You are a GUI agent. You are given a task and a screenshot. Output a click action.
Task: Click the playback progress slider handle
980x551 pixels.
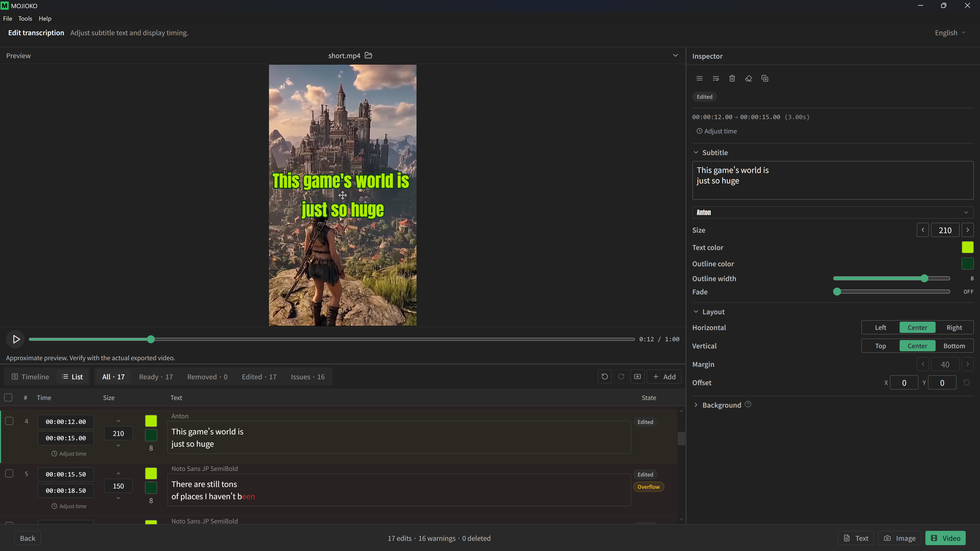151,339
